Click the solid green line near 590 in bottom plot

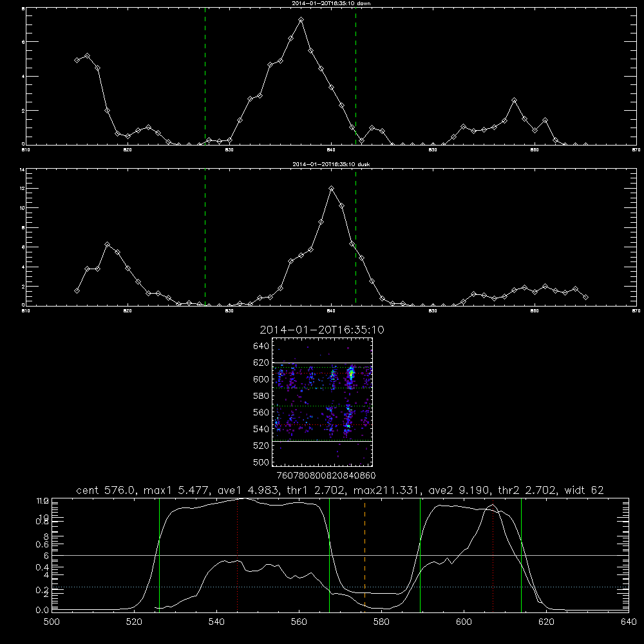[x=420, y=554]
